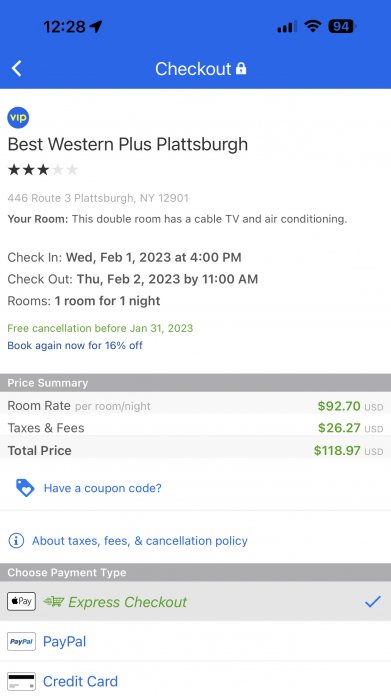Tap the Total Price row
The width and height of the screenshot is (391, 700).
click(x=196, y=450)
